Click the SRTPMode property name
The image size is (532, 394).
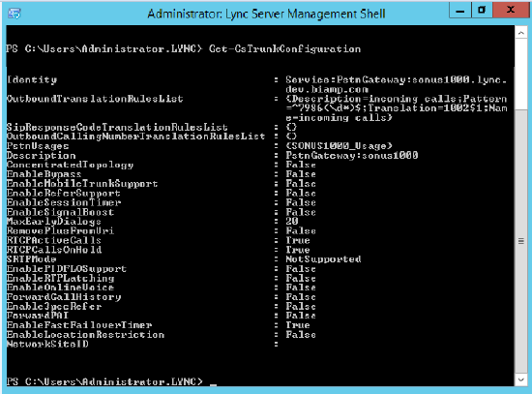[32, 259]
